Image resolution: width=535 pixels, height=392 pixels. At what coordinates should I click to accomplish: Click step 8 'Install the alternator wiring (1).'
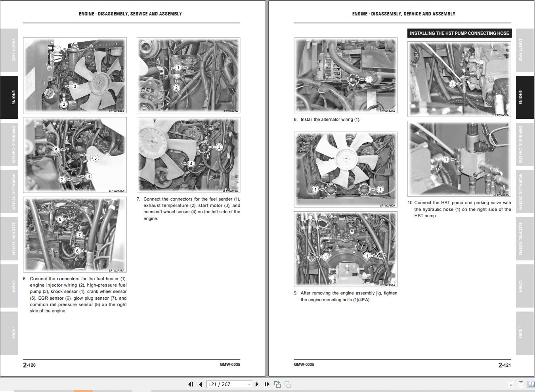[327, 119]
